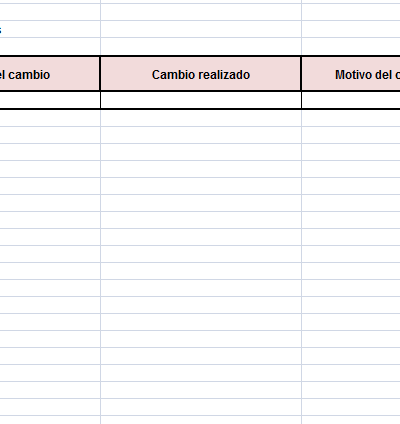Screen dimensions: 400x424
Task: Select the bottom visible cell in the 'Motivo del' column
Action: 351,420
